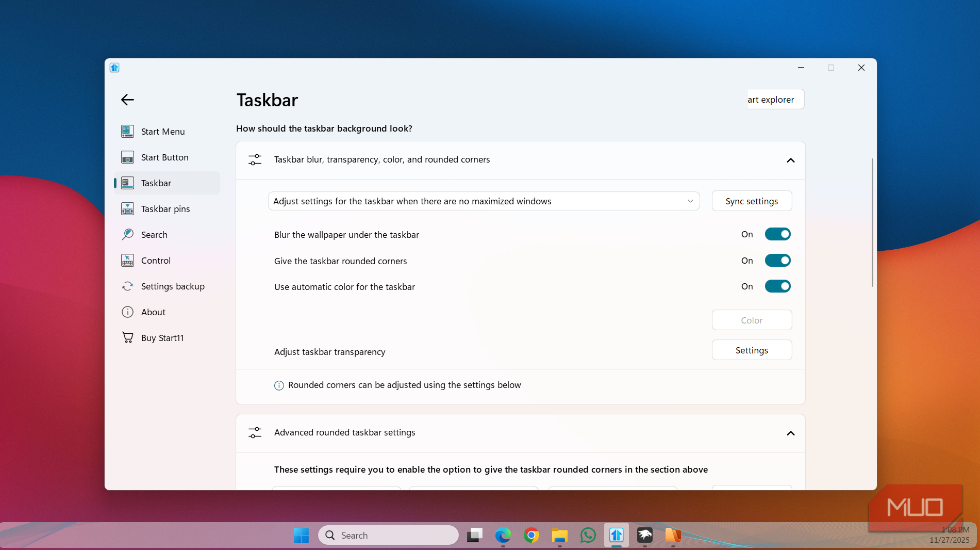Toggle Blur the wallpaper under the taskbar

[777, 234]
